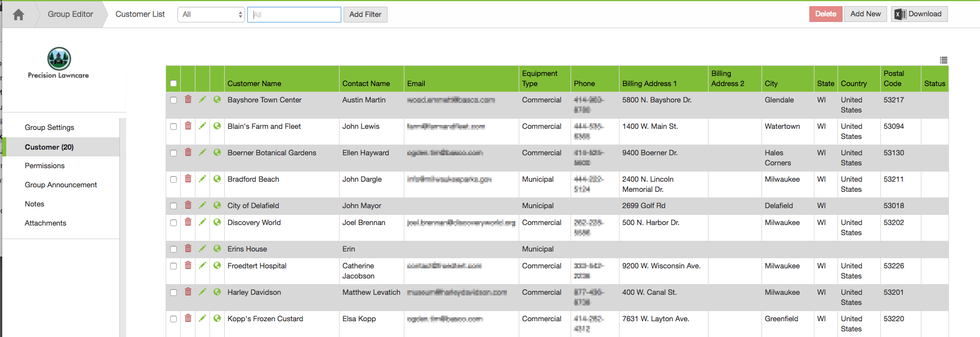Click the Email column header
The width and height of the screenshot is (980, 337).
click(x=416, y=83)
